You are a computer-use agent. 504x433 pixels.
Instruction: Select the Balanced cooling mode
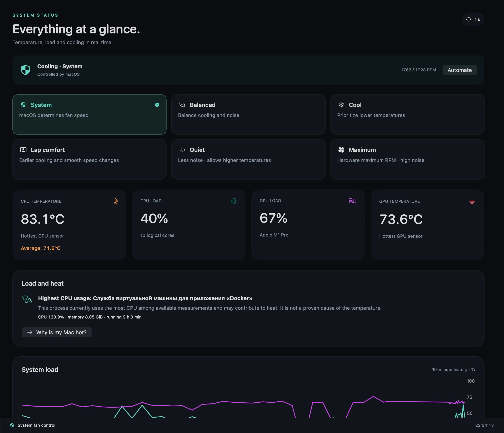[x=248, y=114]
